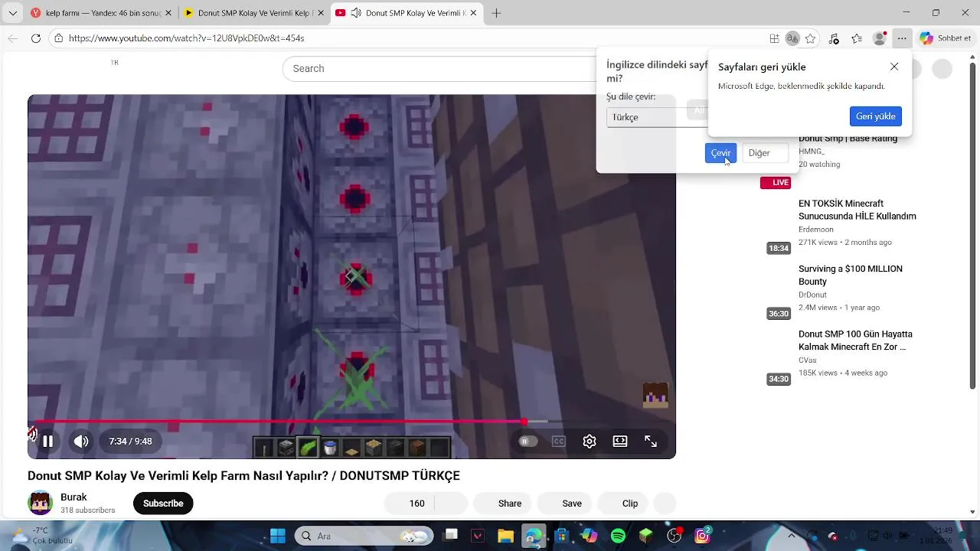Like the video showing 160 likes
The image size is (980, 551).
tap(410, 504)
